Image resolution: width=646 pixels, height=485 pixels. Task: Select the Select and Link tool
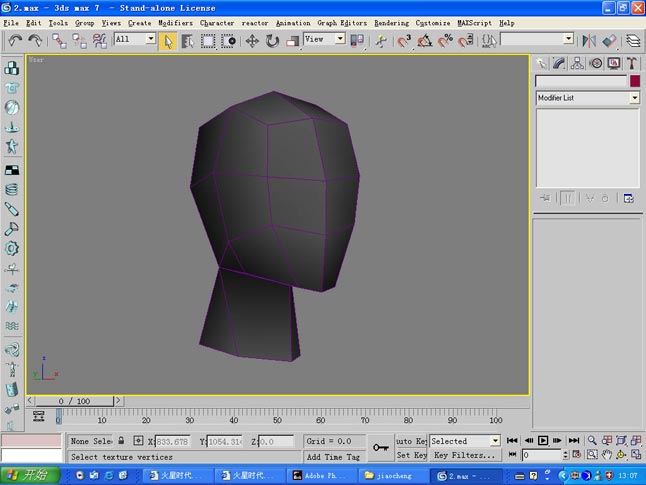point(59,40)
